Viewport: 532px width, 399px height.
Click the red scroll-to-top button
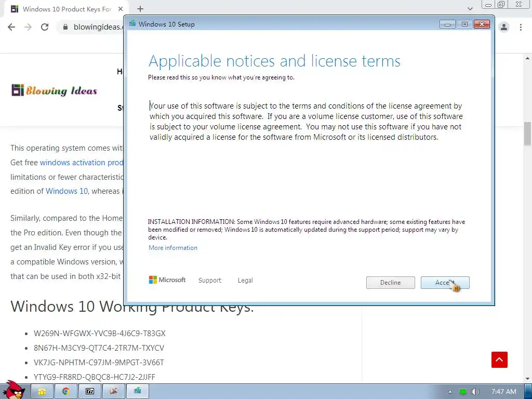pyautogui.click(x=499, y=360)
